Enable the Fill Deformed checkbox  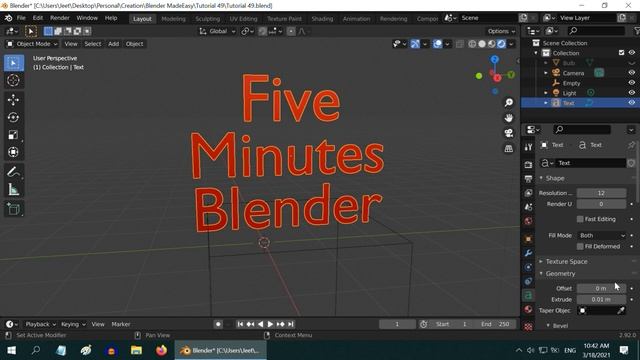580,247
